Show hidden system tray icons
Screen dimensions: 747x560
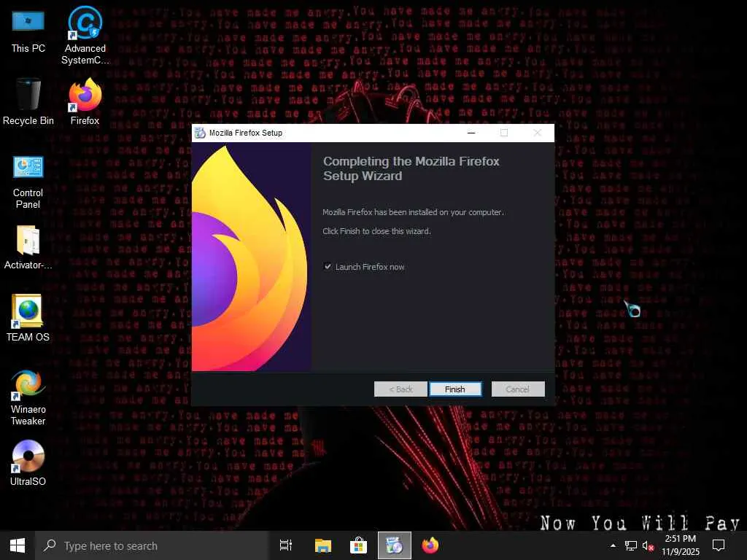point(613,545)
